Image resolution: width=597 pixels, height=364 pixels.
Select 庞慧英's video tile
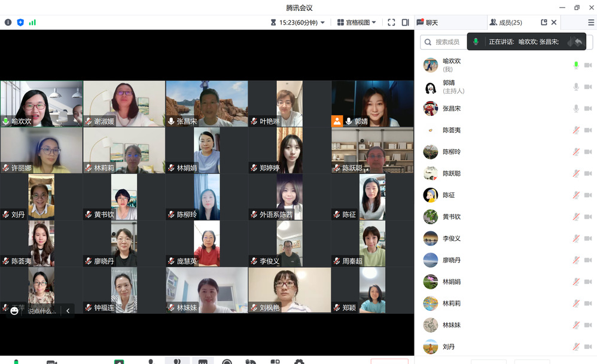(x=207, y=243)
